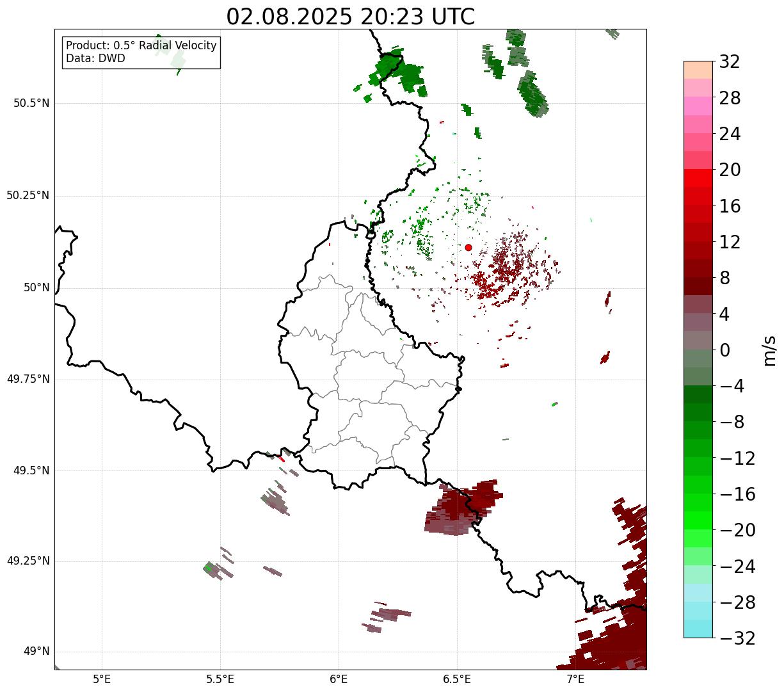Click the 5°E longitude label

click(x=102, y=679)
